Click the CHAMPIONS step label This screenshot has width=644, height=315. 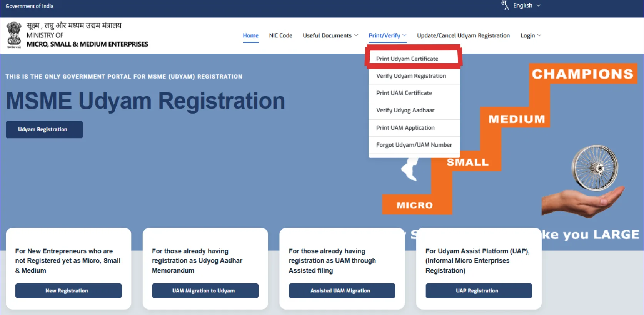tap(582, 74)
